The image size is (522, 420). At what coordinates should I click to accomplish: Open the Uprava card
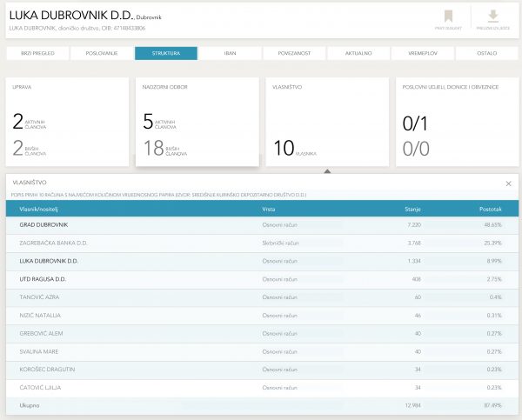point(67,122)
